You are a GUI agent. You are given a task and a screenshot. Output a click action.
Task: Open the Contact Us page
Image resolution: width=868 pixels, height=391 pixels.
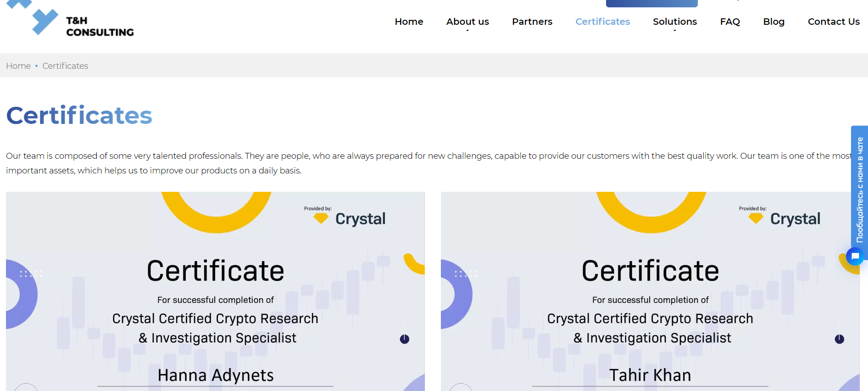[833, 22]
